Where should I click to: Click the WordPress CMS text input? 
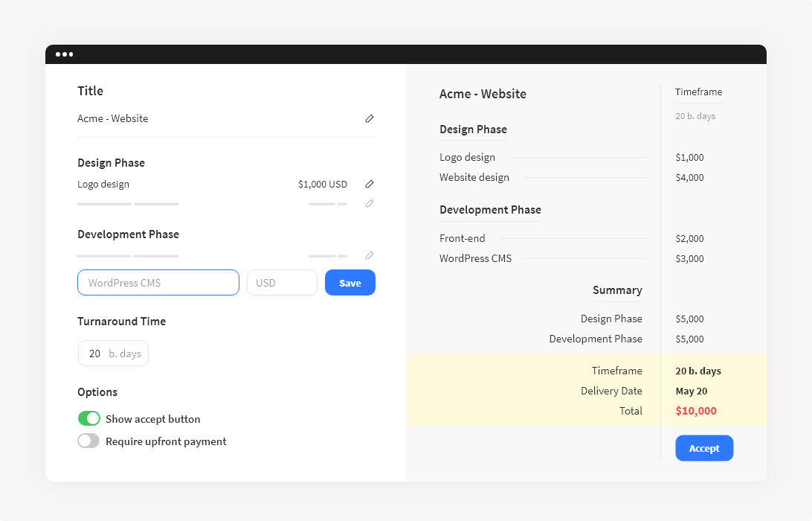pyautogui.click(x=158, y=282)
